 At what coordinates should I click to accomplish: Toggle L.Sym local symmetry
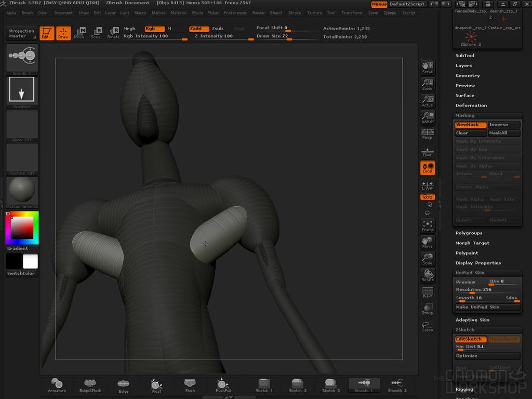point(428,185)
